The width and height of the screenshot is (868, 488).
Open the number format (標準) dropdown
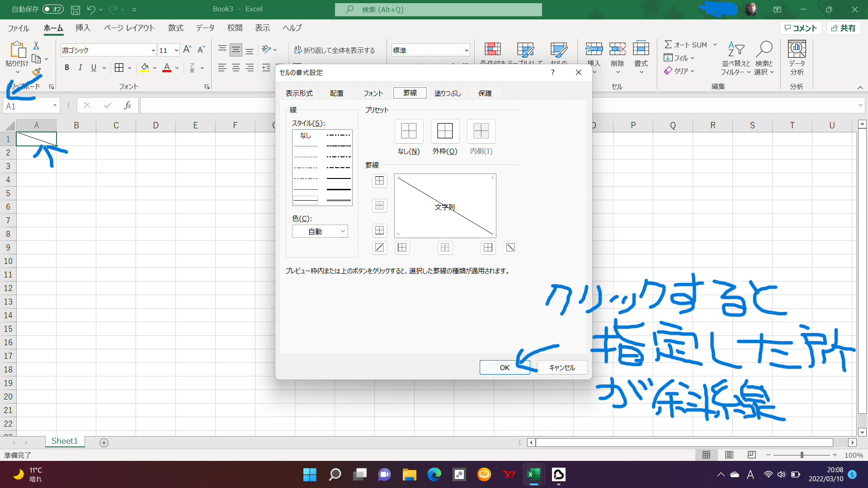(x=466, y=50)
